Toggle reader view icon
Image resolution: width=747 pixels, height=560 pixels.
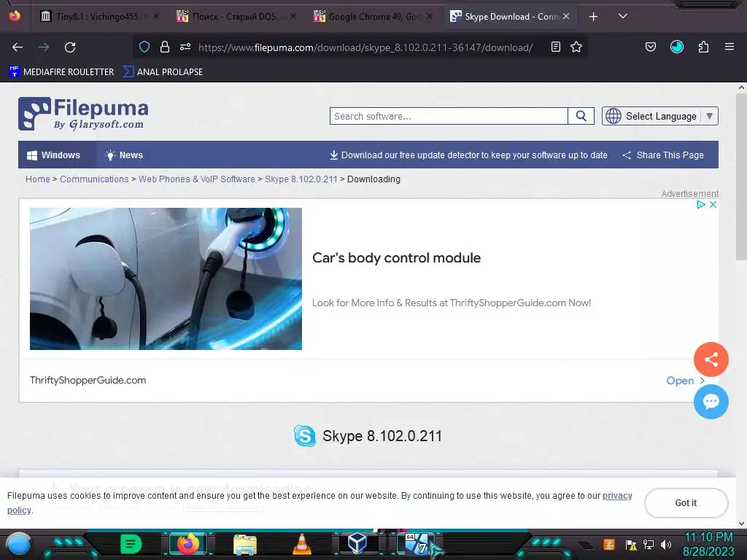pyautogui.click(x=555, y=47)
